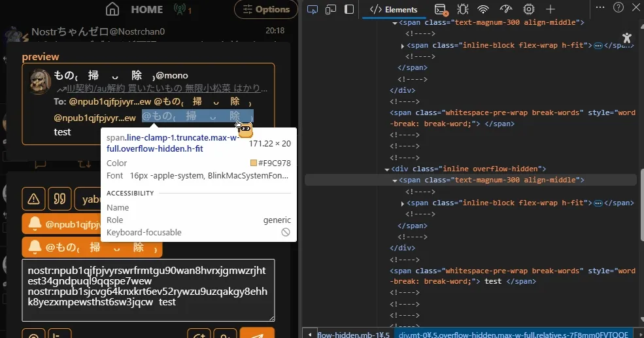The height and width of the screenshot is (338, 644).
Task: Open the Console panel icon
Action: point(441,9)
